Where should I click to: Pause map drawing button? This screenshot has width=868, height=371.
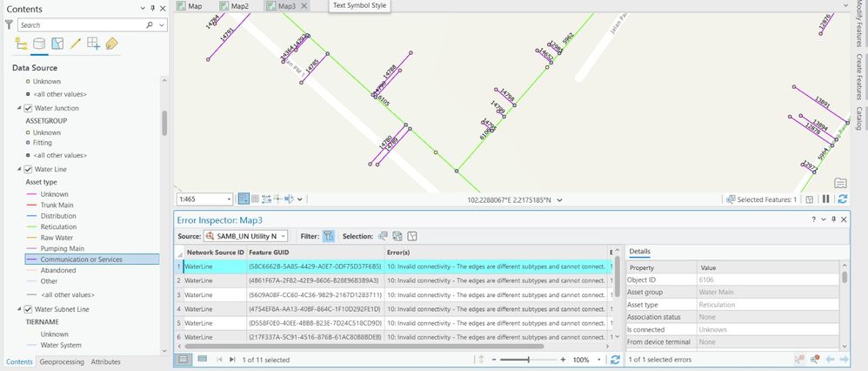[x=825, y=199]
